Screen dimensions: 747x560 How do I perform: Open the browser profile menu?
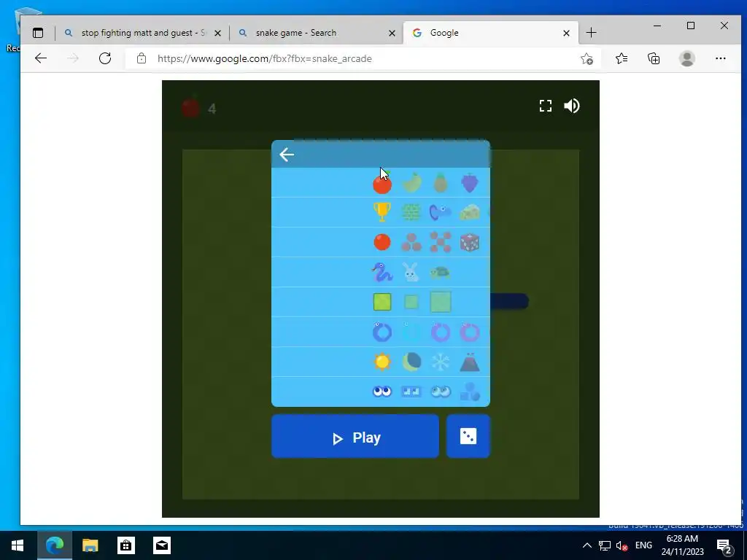[687, 58]
